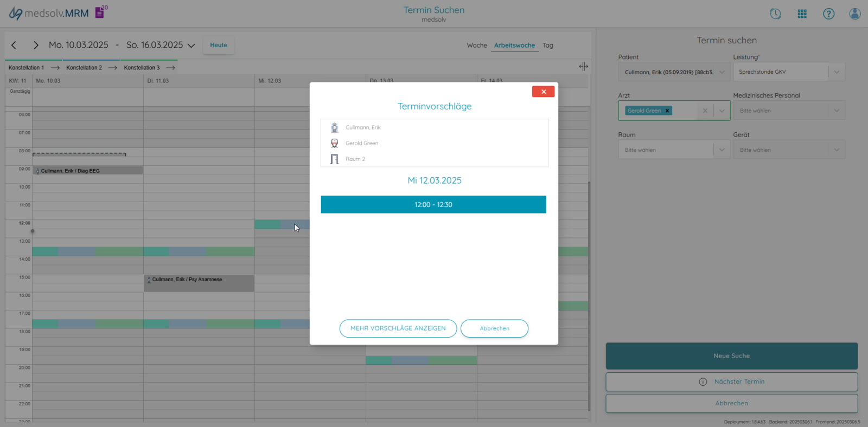Viewport: 868px width, 427px height.
Task: Clear the Arzt field with X
Action: pos(705,111)
